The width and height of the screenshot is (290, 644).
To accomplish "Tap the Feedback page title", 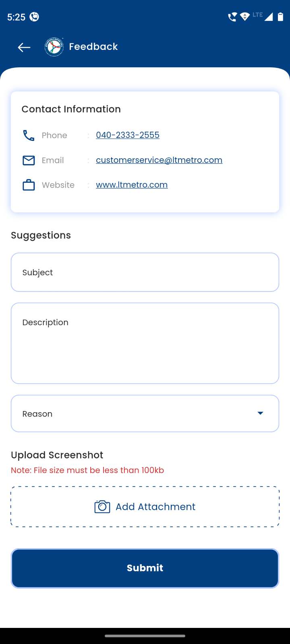I will [x=93, y=47].
